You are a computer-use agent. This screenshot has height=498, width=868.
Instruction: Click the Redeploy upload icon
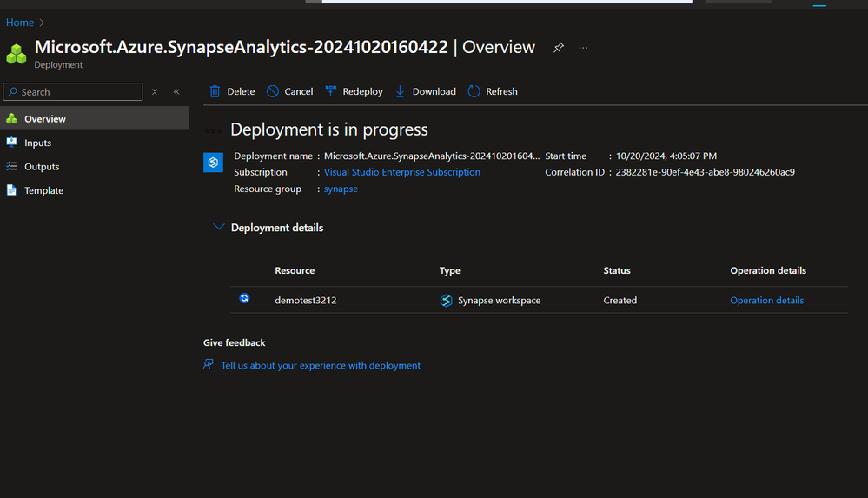330,91
